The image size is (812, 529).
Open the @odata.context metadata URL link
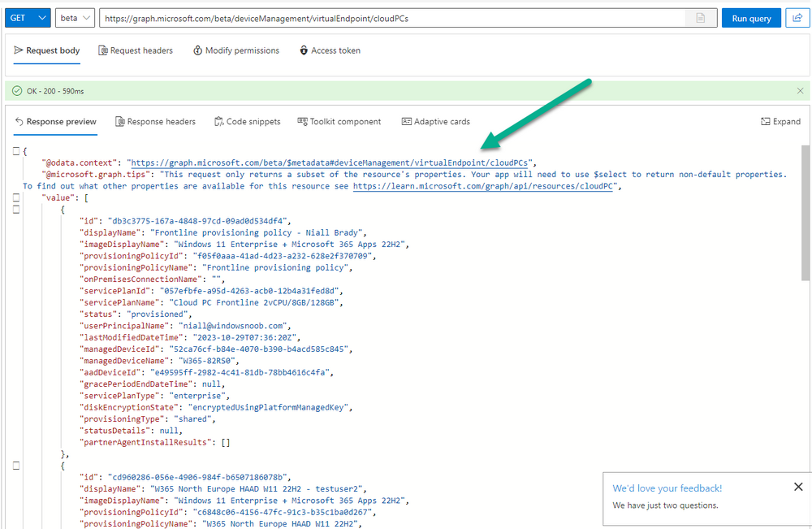point(330,163)
